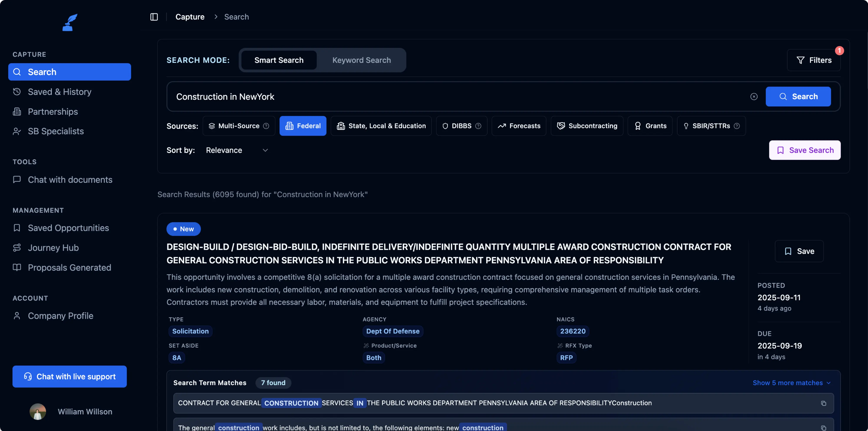Screen dimensions: 868x431
Task: Start Chat with live support
Action: [x=69, y=376]
